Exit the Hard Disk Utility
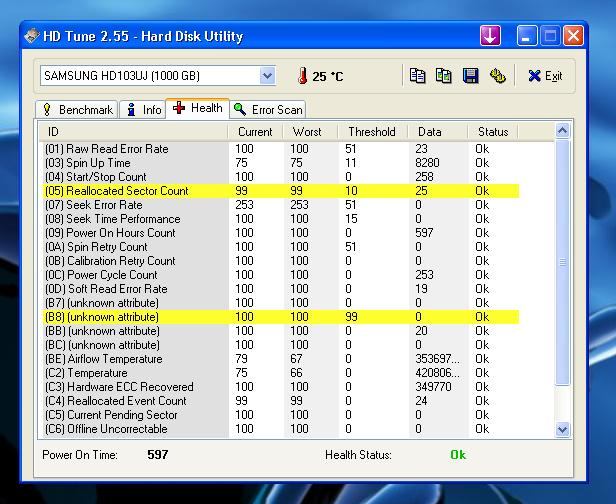The width and height of the screenshot is (616, 504). pyautogui.click(x=545, y=76)
